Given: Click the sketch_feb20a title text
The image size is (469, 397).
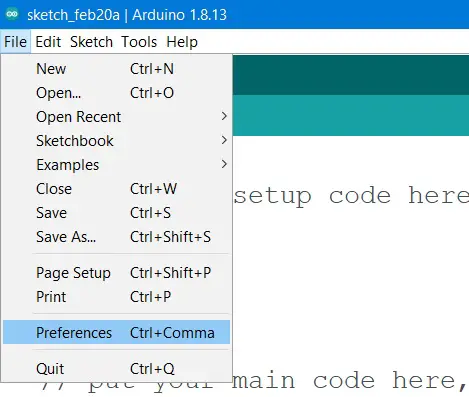Looking at the screenshot, I should point(73,15).
